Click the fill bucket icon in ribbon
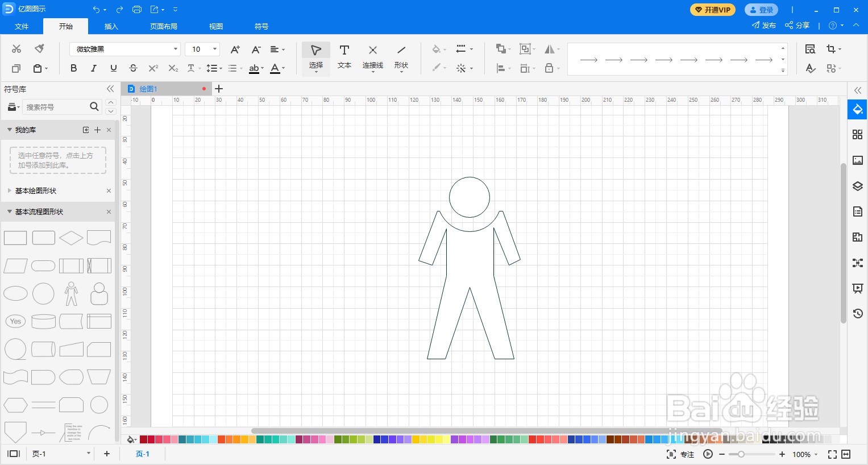The image size is (868, 465). click(436, 49)
